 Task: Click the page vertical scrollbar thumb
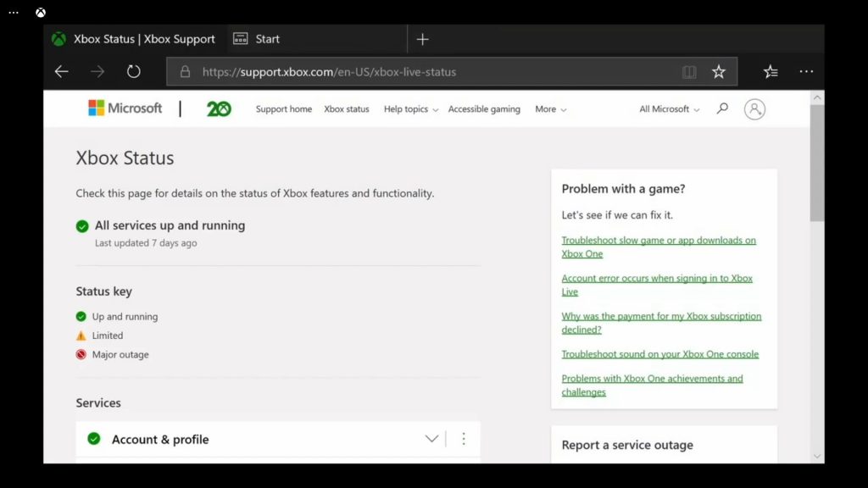click(817, 163)
